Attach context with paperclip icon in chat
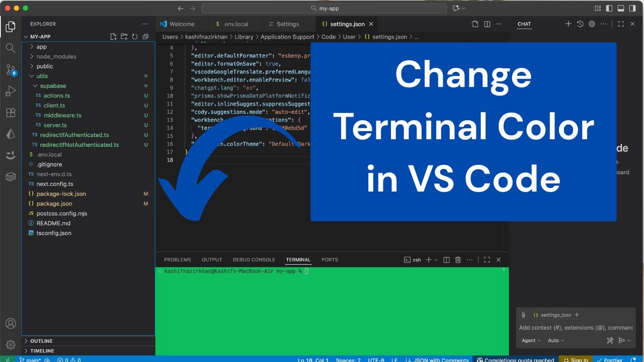The image size is (644, 362). click(x=524, y=315)
